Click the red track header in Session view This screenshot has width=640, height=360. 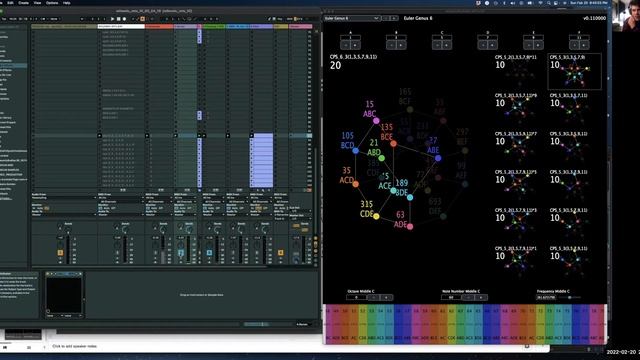(x=159, y=27)
